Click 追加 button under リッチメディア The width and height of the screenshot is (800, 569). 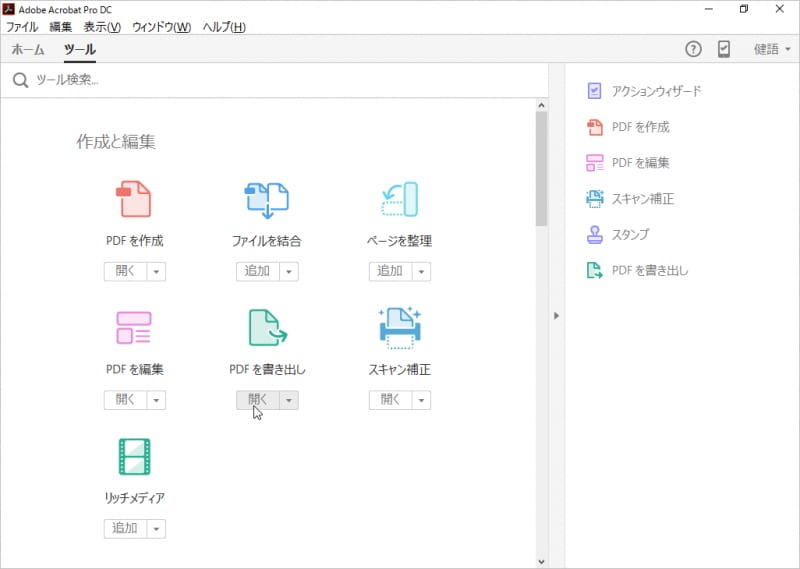coord(126,529)
